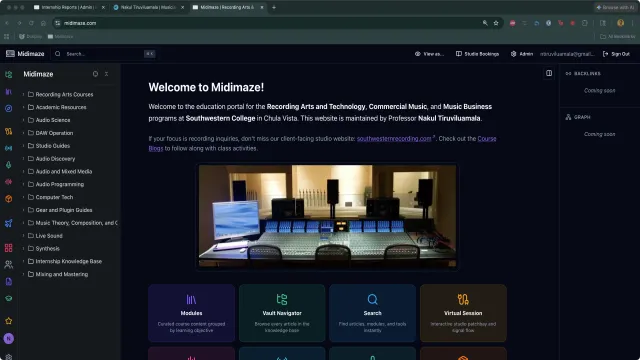The width and height of the screenshot is (640, 360).
Task: Click the yellow star favorites icon in rail
Action: 9,321
